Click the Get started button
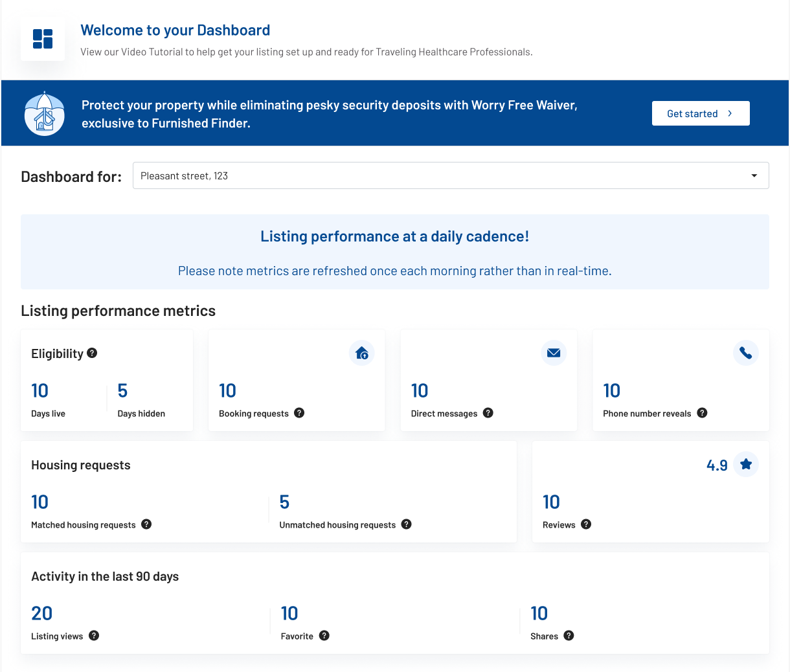The width and height of the screenshot is (790, 672). tap(701, 113)
